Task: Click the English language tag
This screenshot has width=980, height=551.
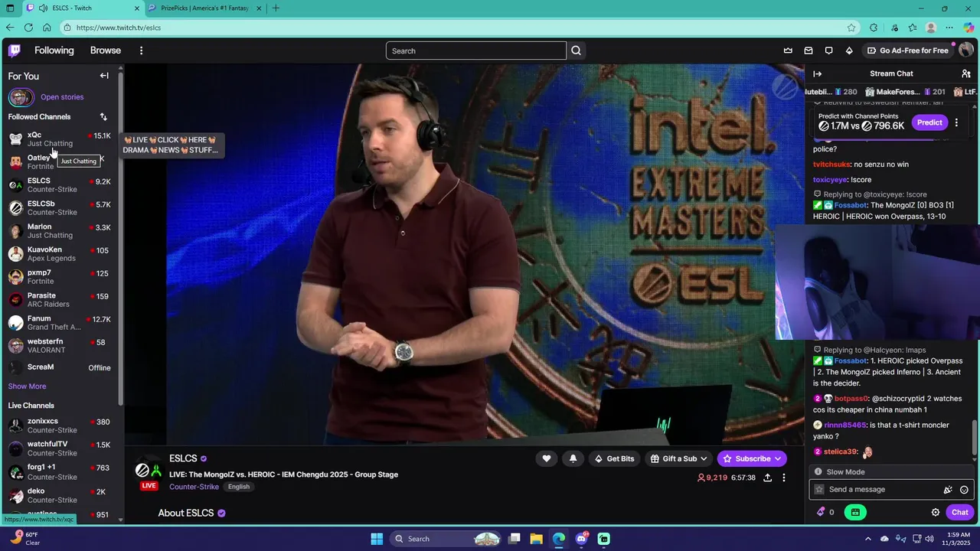Action: pos(239,487)
